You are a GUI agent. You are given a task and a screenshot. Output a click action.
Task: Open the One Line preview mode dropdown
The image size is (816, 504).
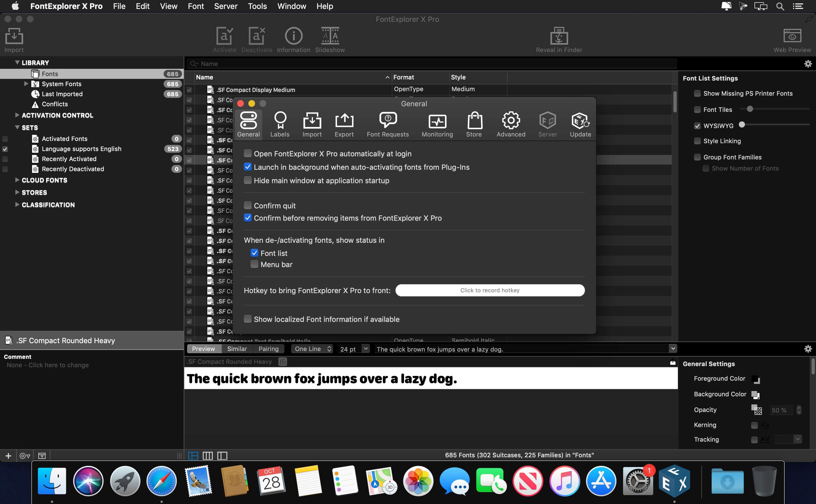point(312,349)
